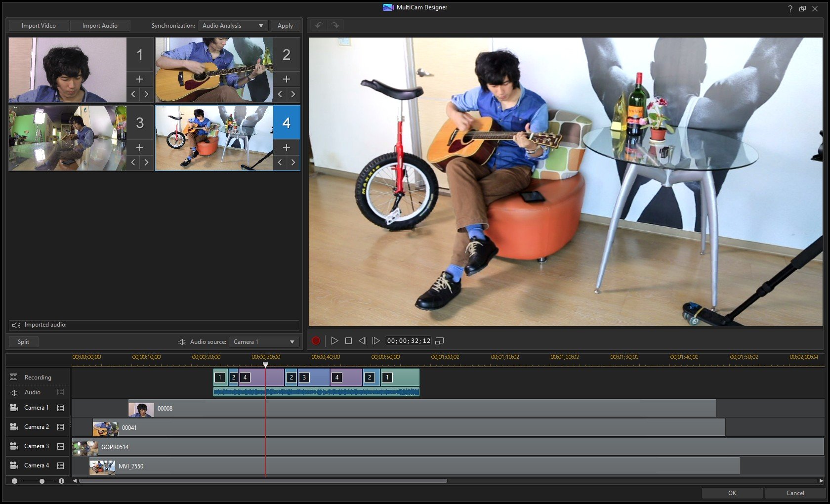Select camera source 3 thumbnail
830x504 pixels.
pos(68,137)
